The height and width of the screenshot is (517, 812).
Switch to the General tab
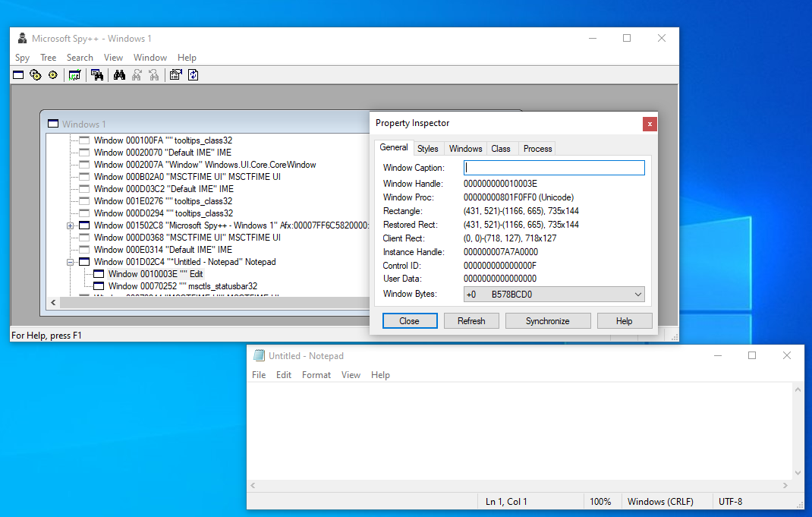click(394, 147)
